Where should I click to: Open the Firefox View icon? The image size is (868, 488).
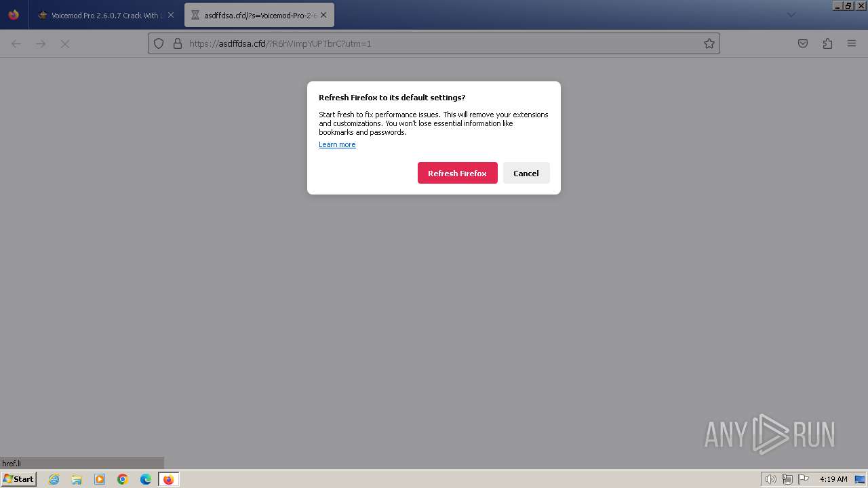[x=14, y=15]
